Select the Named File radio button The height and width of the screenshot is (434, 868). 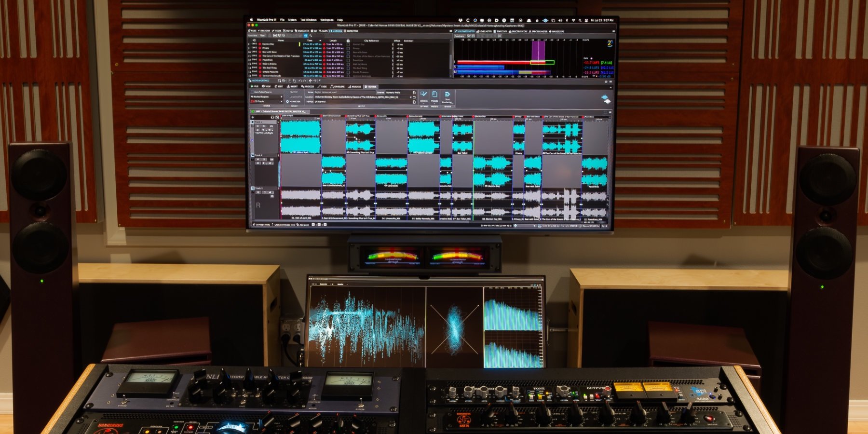pyautogui.click(x=288, y=102)
